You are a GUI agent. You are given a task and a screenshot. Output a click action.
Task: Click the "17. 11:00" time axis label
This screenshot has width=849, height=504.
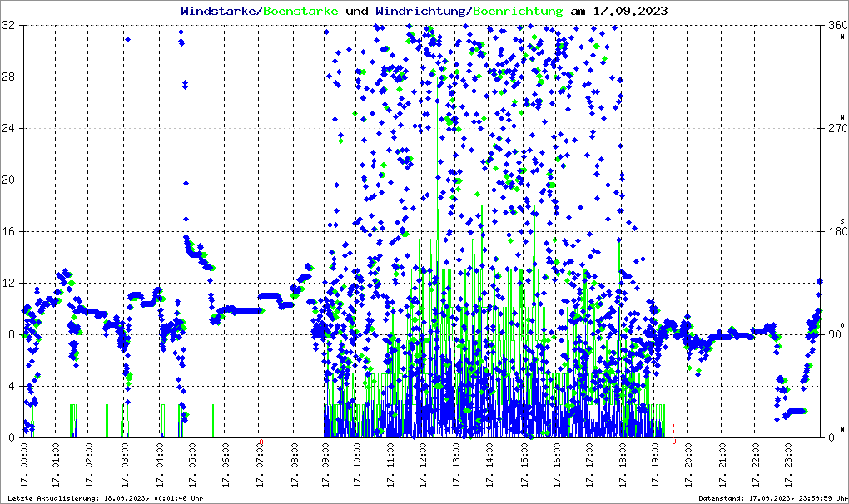coord(390,465)
